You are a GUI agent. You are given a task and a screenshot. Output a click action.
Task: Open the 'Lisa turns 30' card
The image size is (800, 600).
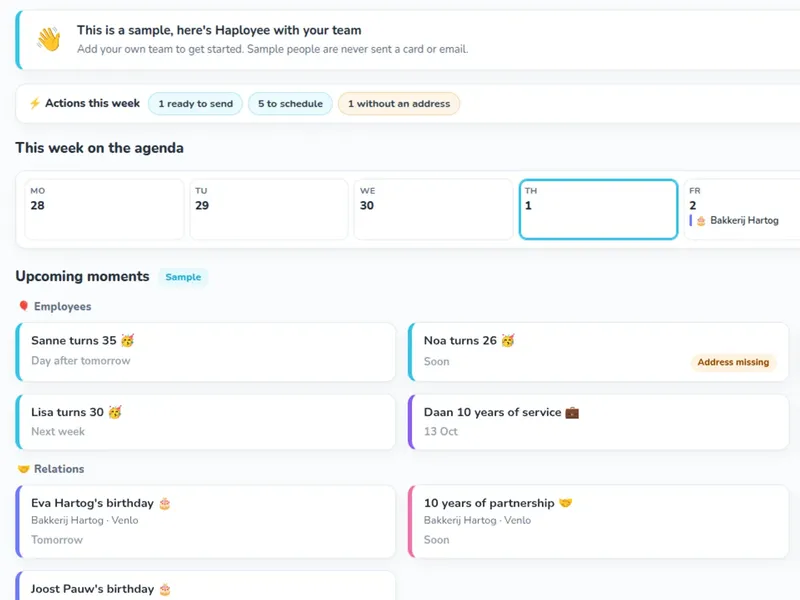coord(206,422)
